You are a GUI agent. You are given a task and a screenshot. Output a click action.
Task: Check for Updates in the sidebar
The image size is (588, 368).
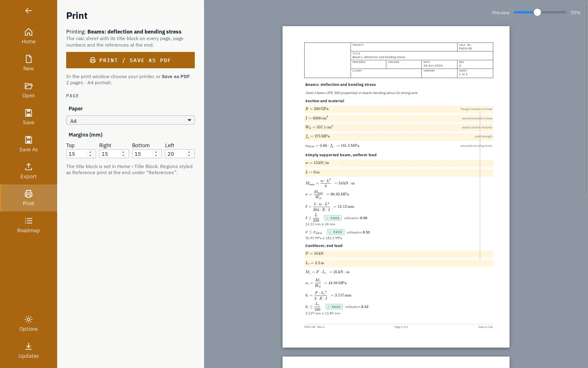[29, 350]
